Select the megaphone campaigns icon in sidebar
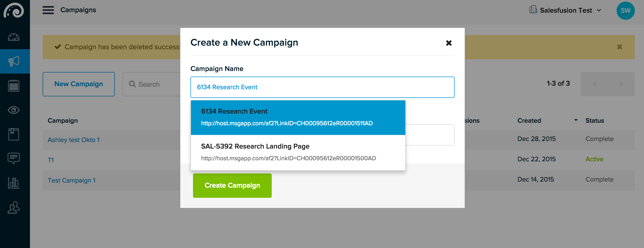Image resolution: width=644 pixels, height=248 pixels. 14,61
